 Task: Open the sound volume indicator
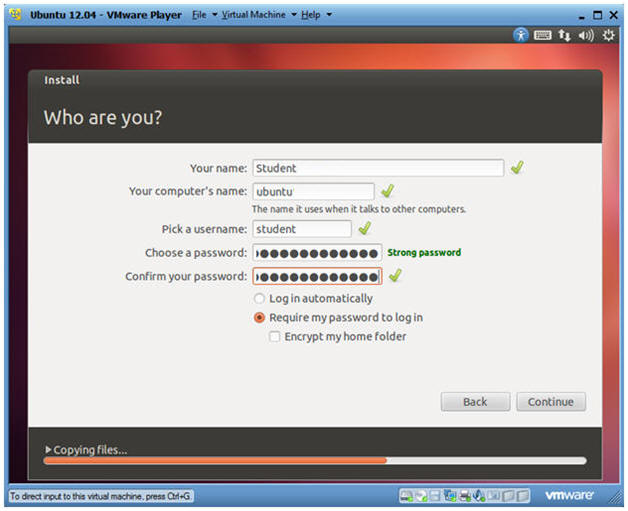[586, 36]
